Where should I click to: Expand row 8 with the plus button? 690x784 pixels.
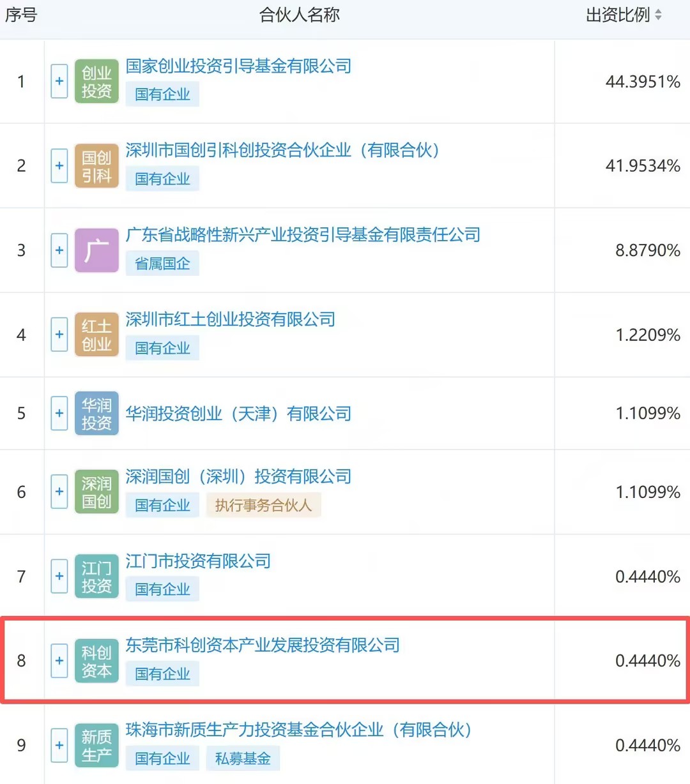[59, 661]
